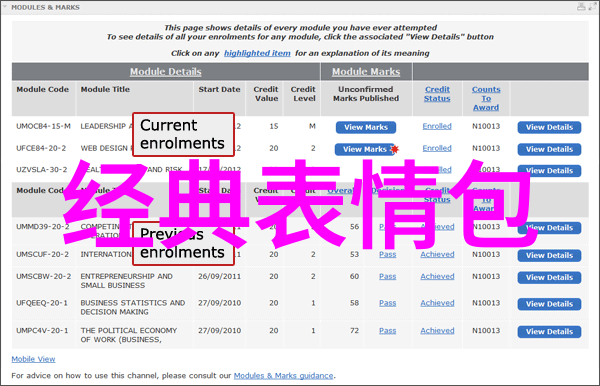Image resolution: width=600 pixels, height=386 pixels.
Task: Click start date 27/09/2010 for UMPC4V-20-1
Action: coord(220,331)
